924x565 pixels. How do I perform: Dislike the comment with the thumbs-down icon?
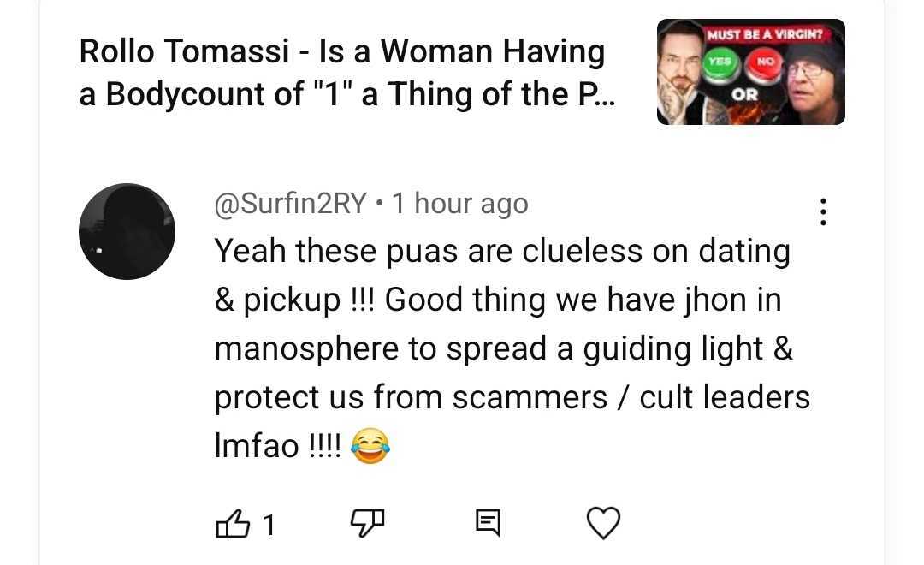pos(367,523)
